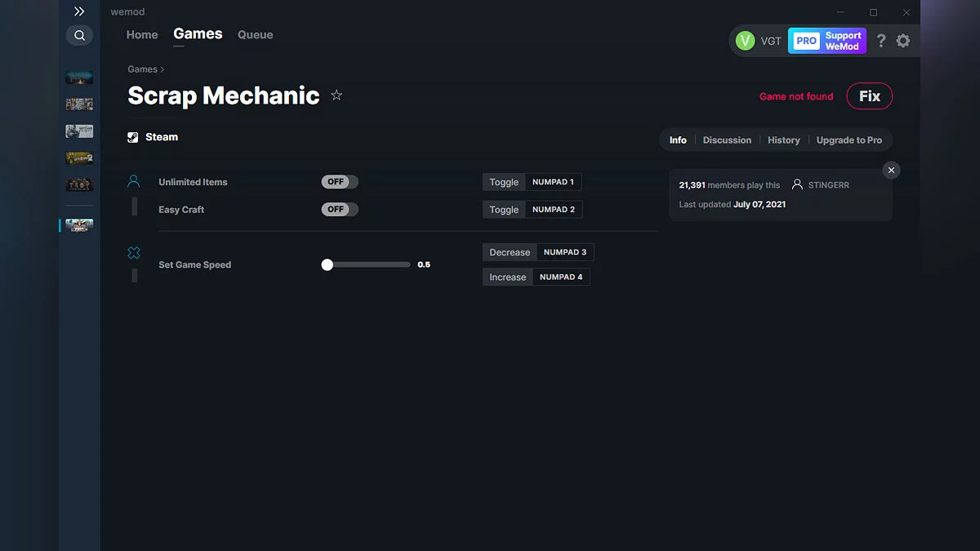
Task: Click the player cheats category icon
Action: 134,180
